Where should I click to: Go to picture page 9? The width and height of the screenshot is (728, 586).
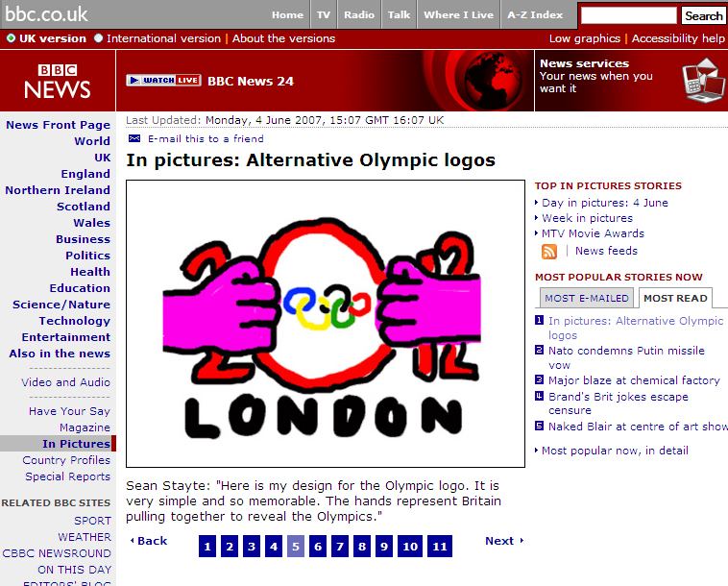[x=384, y=546]
